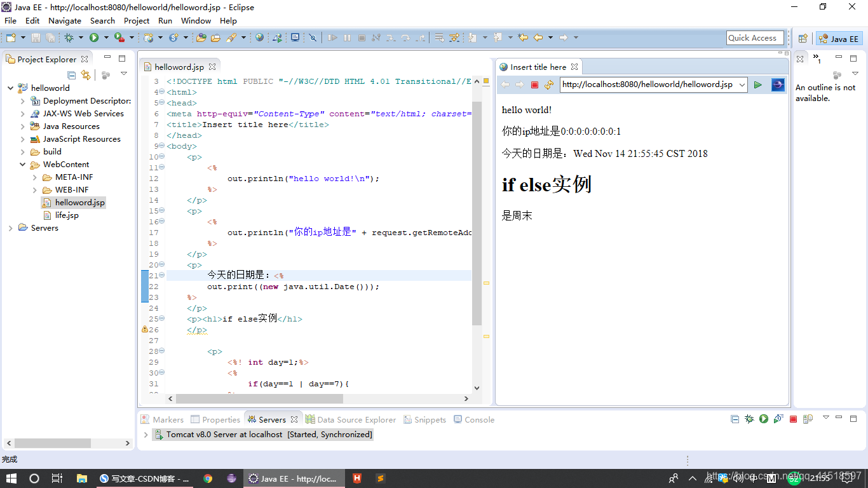
Task: Select the Java EE perspective button
Action: (839, 39)
